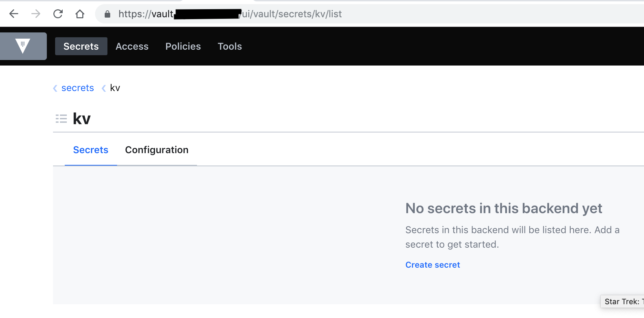The height and width of the screenshot is (318, 644).
Task: Click the browser forward arrow
Action: tap(35, 14)
